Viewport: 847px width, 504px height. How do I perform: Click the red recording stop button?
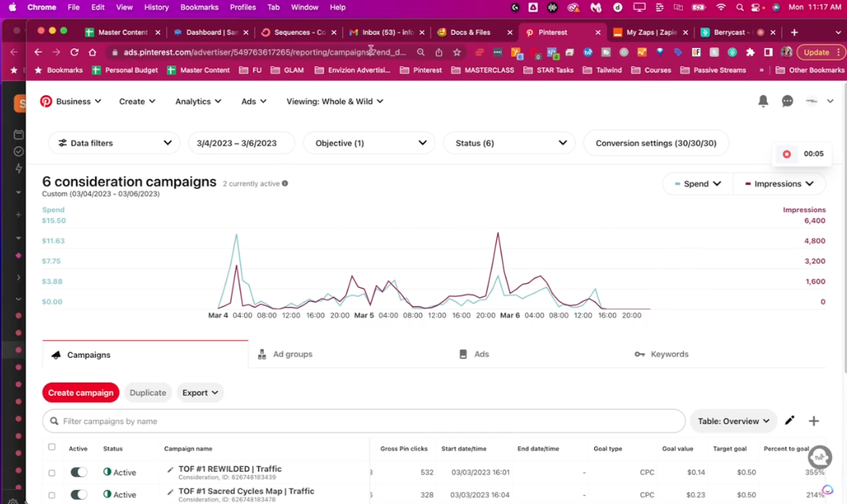(x=786, y=154)
